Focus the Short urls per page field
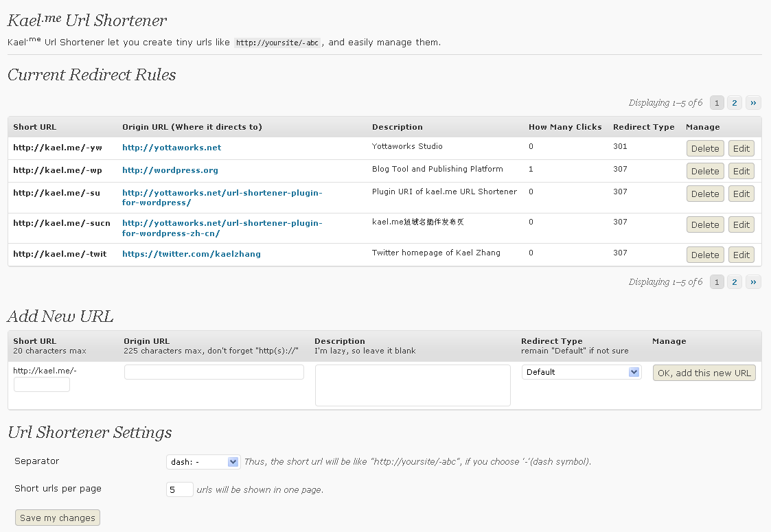The width and height of the screenshot is (771, 532). tap(179, 489)
